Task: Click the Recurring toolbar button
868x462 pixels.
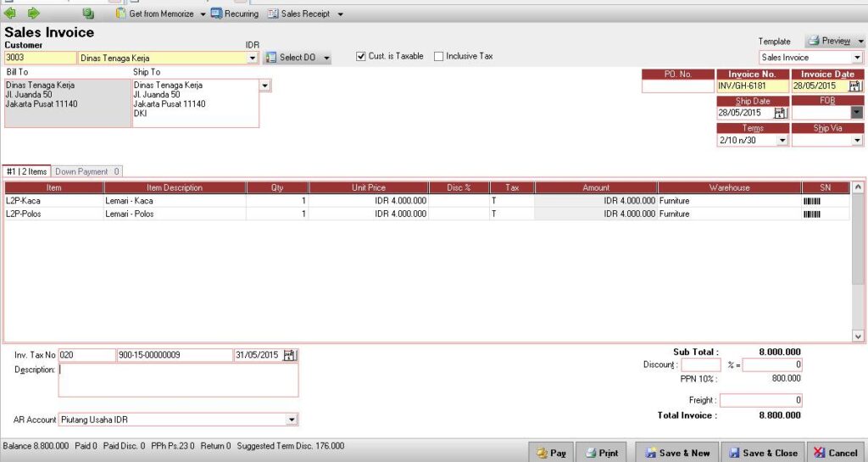Action: tap(234, 14)
